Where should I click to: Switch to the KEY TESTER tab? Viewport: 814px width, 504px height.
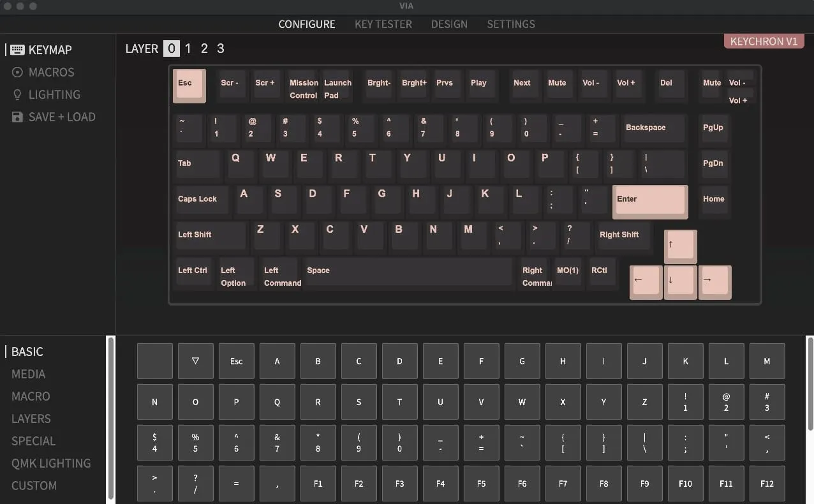coord(383,24)
